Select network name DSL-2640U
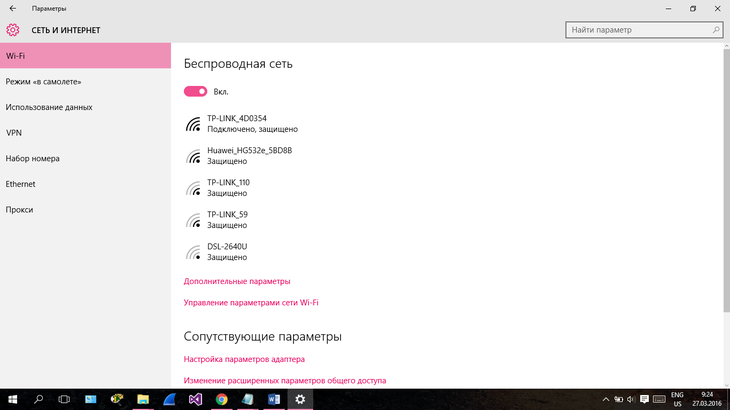The image size is (730, 410). coord(227,247)
